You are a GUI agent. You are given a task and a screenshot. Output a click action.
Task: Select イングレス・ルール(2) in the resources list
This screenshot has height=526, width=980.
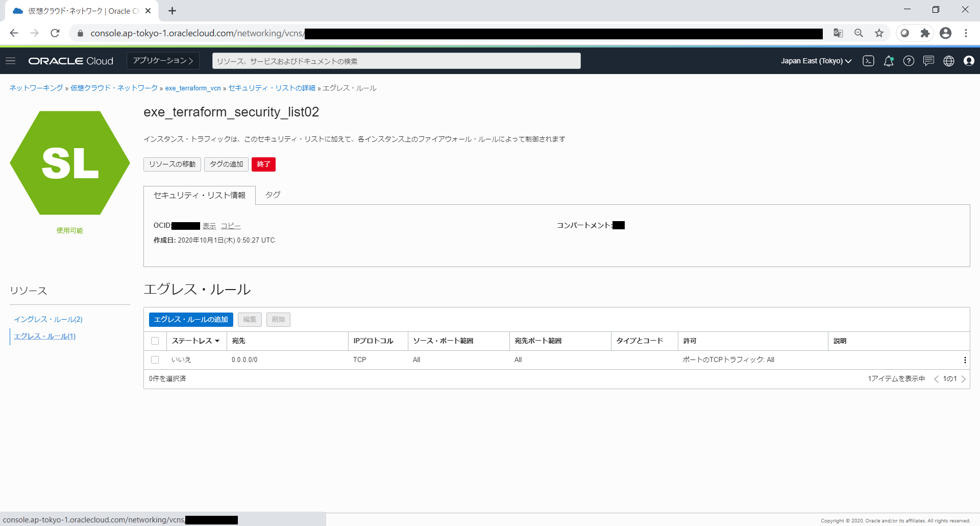(48, 319)
